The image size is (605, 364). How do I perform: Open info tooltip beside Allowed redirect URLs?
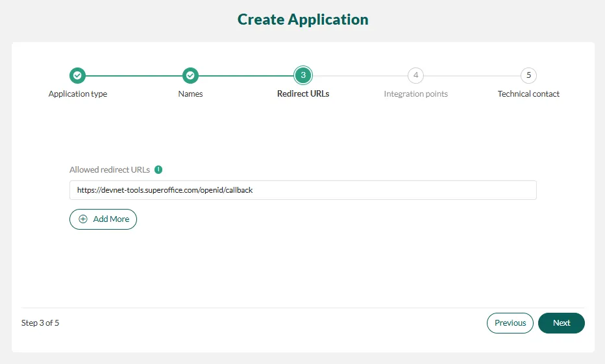[x=158, y=170]
